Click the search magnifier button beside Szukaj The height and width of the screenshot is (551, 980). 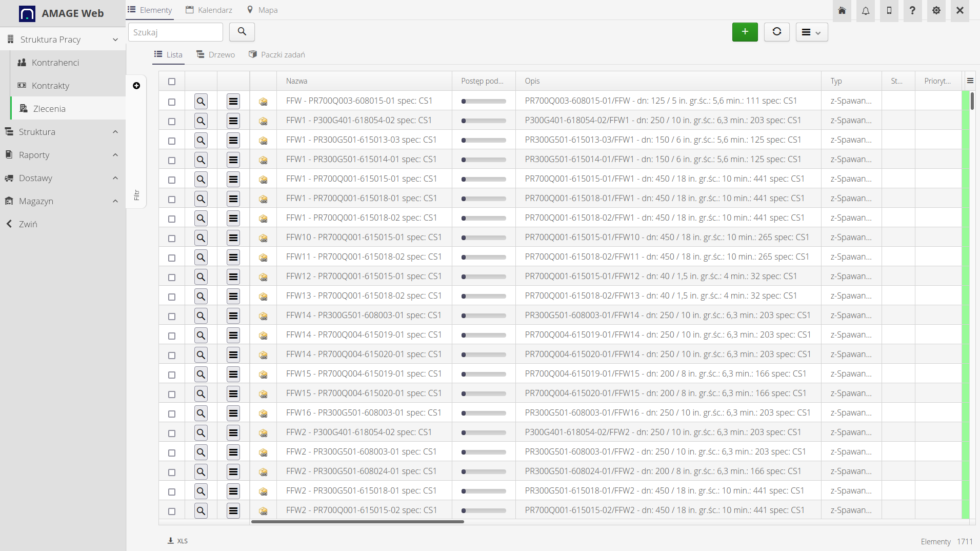(x=242, y=32)
